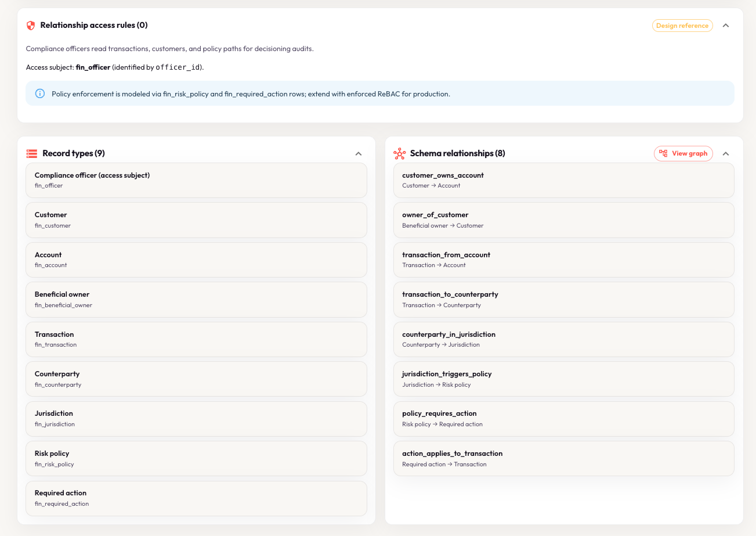Collapse the Schema relationships panel
756x536 pixels.
726,154
